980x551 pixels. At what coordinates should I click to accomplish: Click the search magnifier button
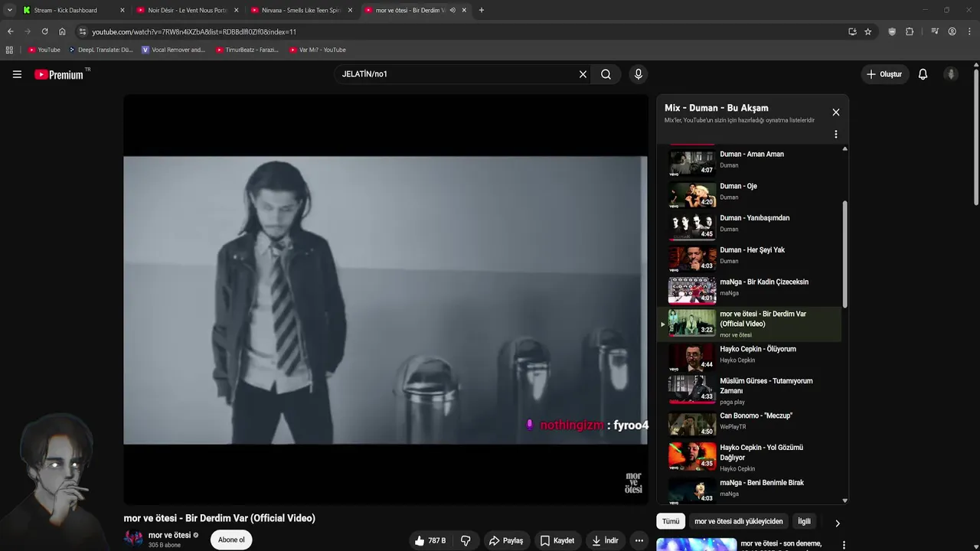(606, 74)
